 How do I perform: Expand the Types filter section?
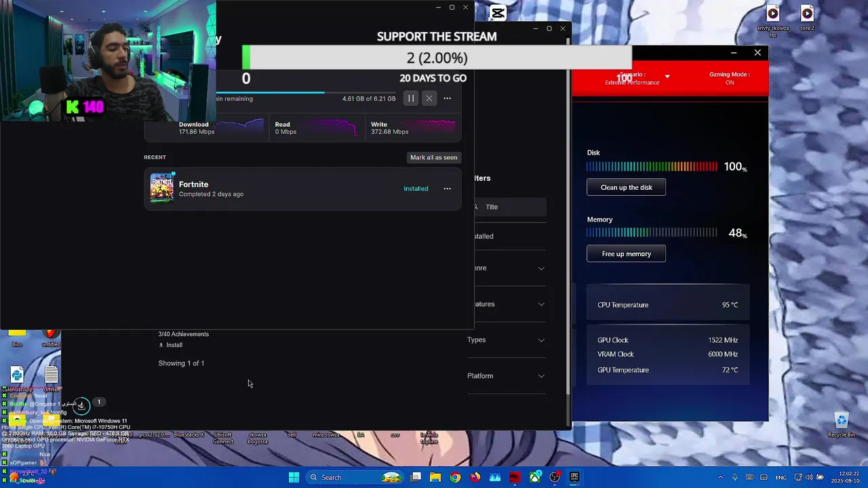pos(506,340)
